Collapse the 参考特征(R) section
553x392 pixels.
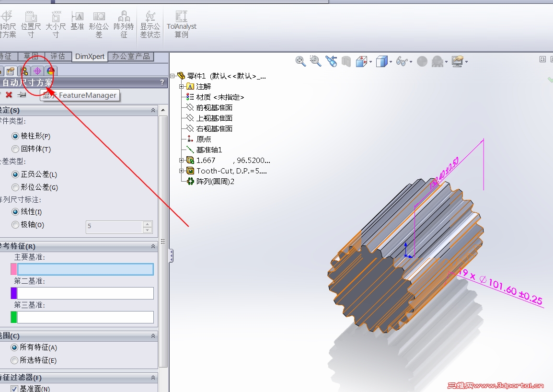pyautogui.click(x=153, y=246)
